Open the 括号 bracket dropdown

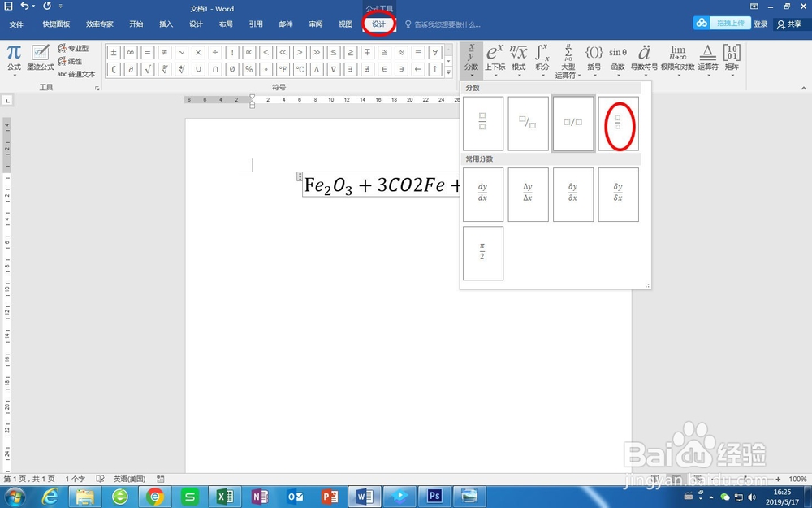tap(594, 60)
